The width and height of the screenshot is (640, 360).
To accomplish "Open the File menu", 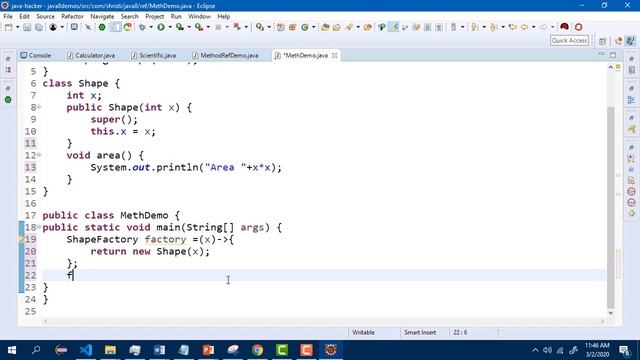I will point(8,16).
